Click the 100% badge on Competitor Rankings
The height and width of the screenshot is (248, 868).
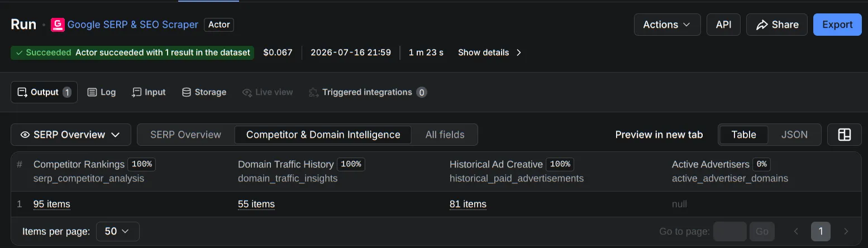[142, 164]
